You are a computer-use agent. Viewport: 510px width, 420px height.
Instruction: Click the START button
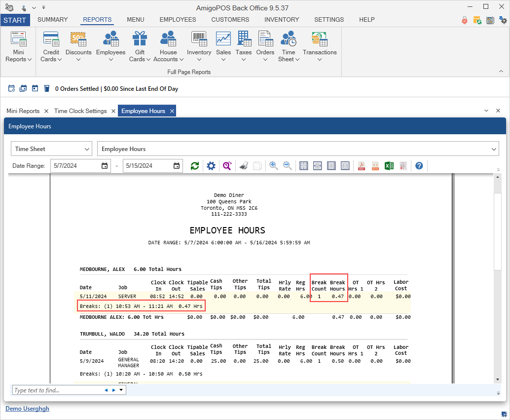(15, 20)
